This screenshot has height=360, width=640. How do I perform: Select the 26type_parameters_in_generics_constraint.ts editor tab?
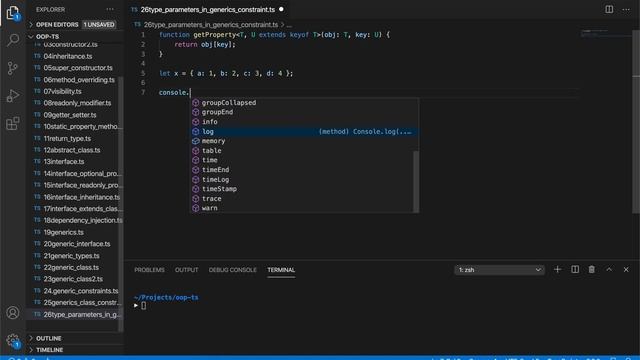(207, 9)
